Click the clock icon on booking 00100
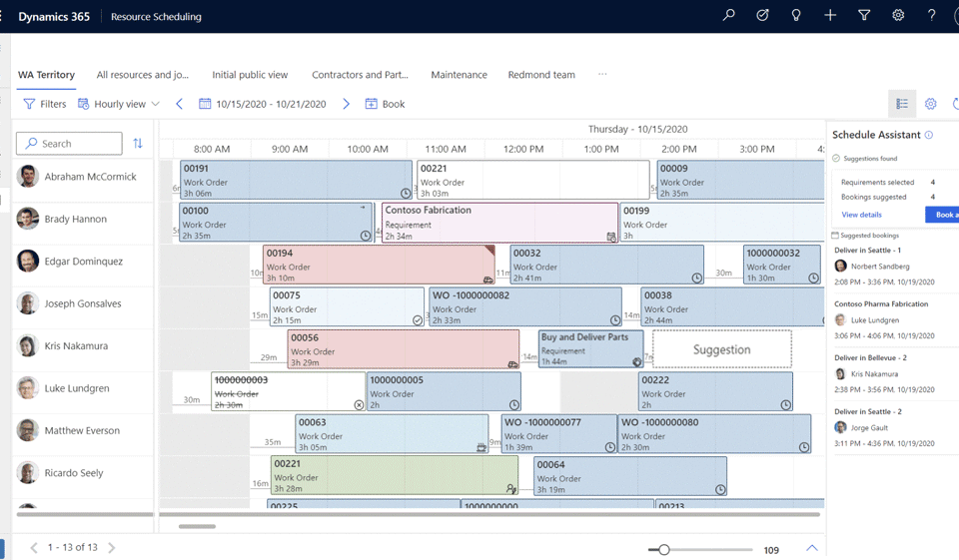The image size is (959, 560). (x=366, y=236)
